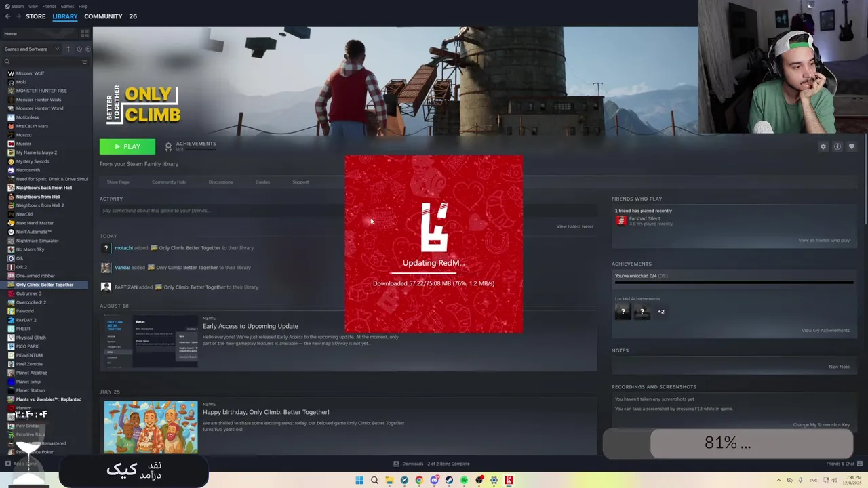
Task: Click the Achievements icon next to Play
Action: 169,146
